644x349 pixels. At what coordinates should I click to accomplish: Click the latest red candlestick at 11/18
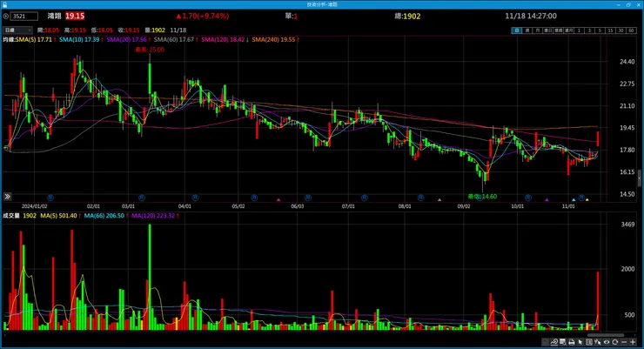click(x=598, y=138)
